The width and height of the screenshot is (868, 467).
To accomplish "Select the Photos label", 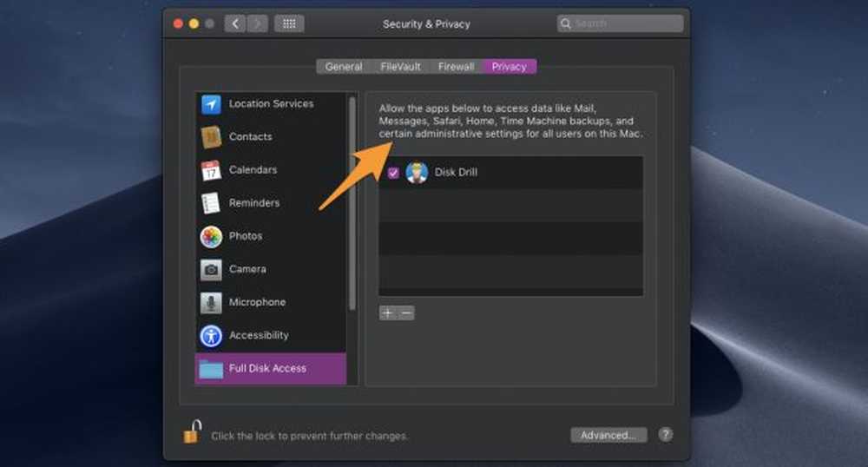I will [246, 236].
